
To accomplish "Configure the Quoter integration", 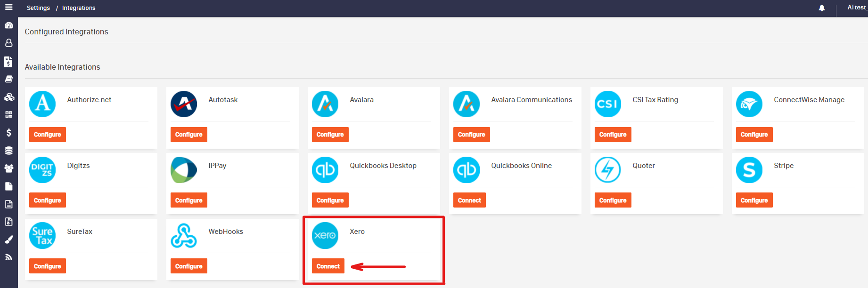I will click(613, 200).
